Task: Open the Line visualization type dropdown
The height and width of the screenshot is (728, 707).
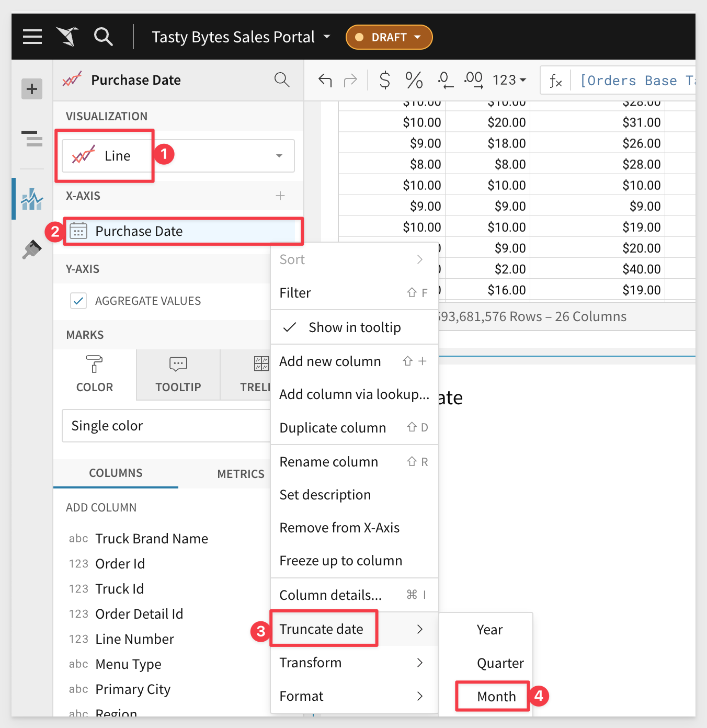Action: [x=178, y=156]
